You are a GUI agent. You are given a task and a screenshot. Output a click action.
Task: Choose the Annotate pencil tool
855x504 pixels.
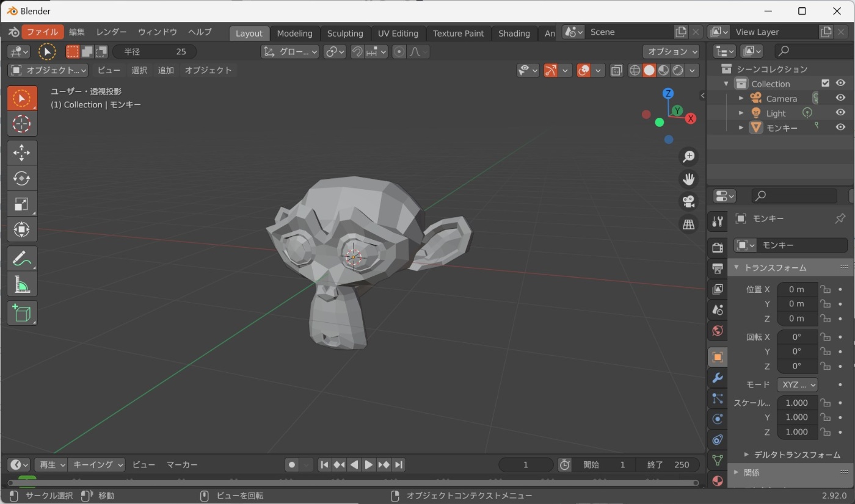[22, 259]
